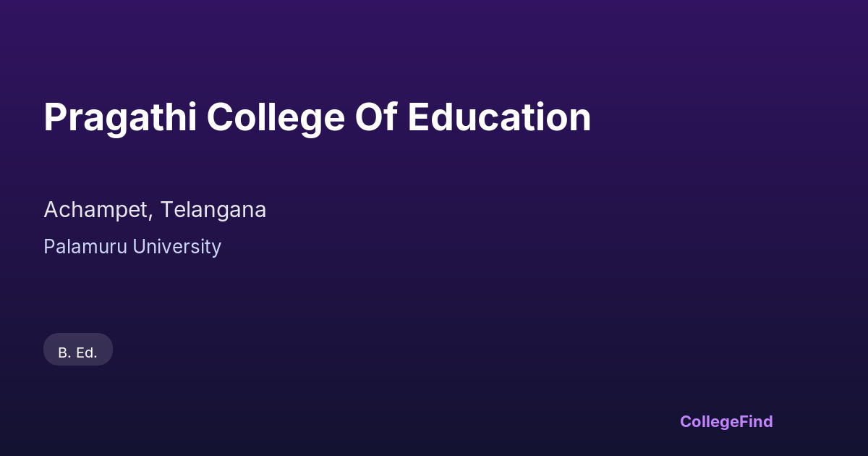Click the comma after Achampet

click(x=153, y=216)
